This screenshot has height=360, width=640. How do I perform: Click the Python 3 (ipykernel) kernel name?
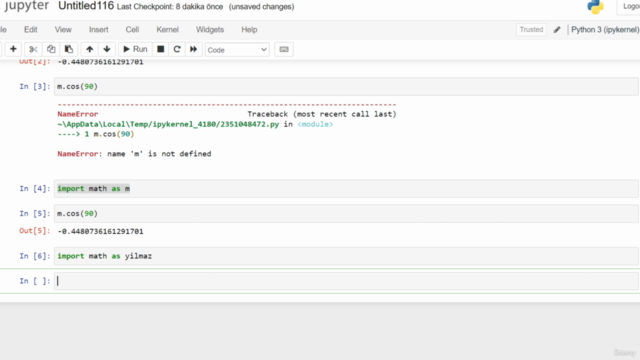tap(605, 29)
